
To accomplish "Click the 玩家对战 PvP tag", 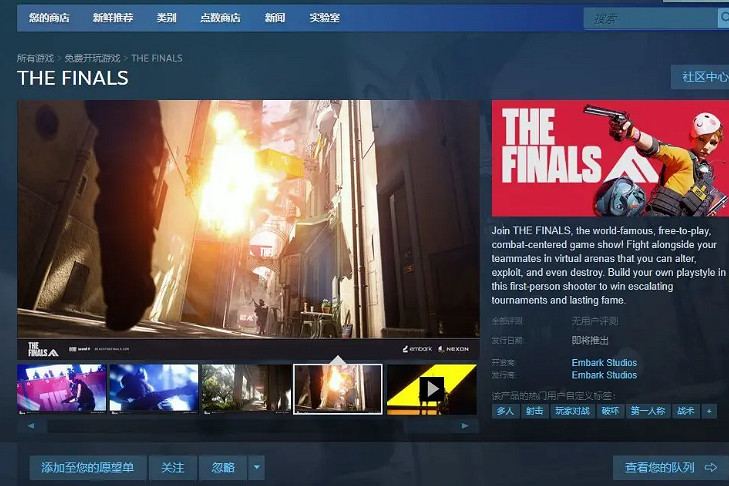I will pos(572,411).
